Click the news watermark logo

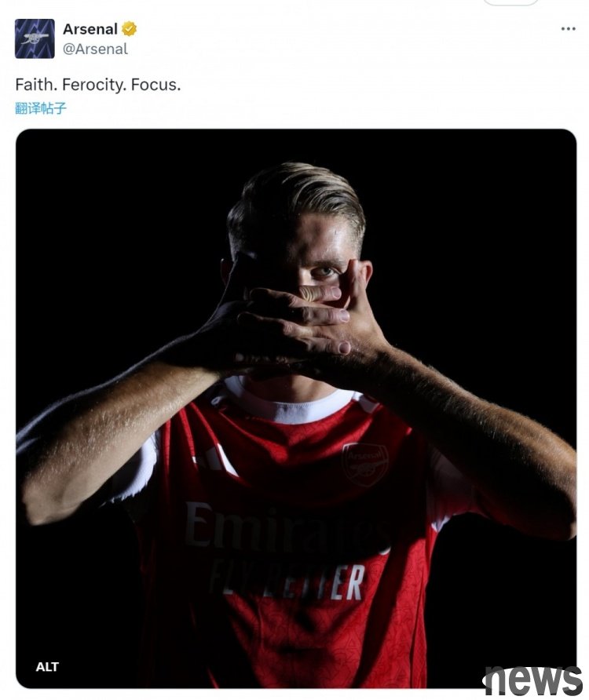pyautogui.click(x=533, y=680)
